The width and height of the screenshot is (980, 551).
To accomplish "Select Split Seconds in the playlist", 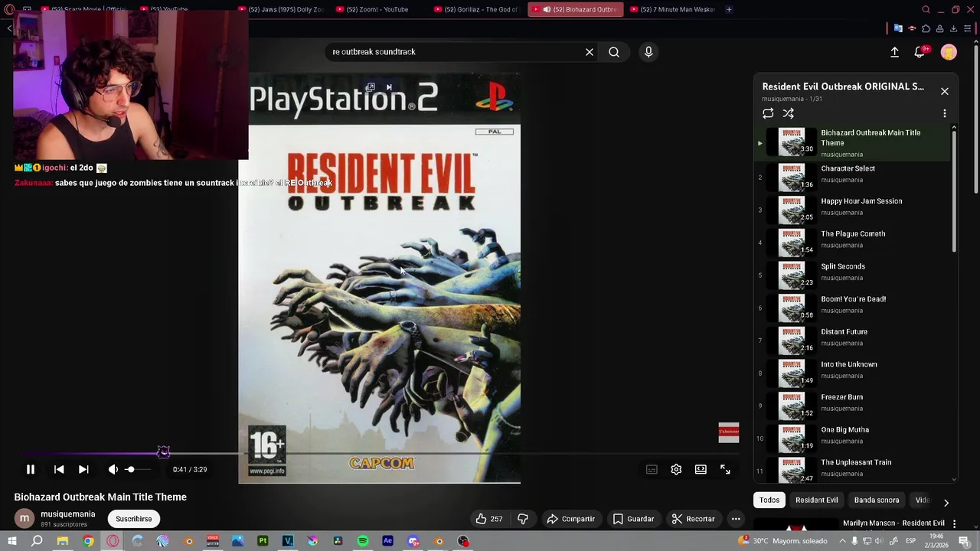I will 852,275.
